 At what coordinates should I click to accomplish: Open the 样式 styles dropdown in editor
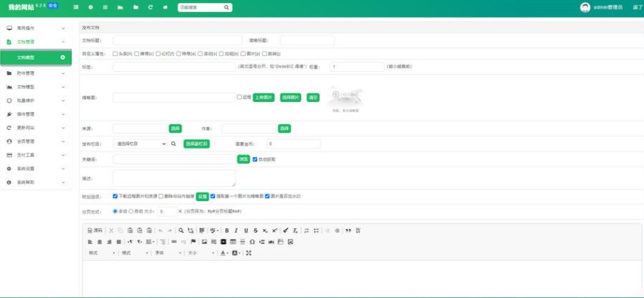pos(101,253)
